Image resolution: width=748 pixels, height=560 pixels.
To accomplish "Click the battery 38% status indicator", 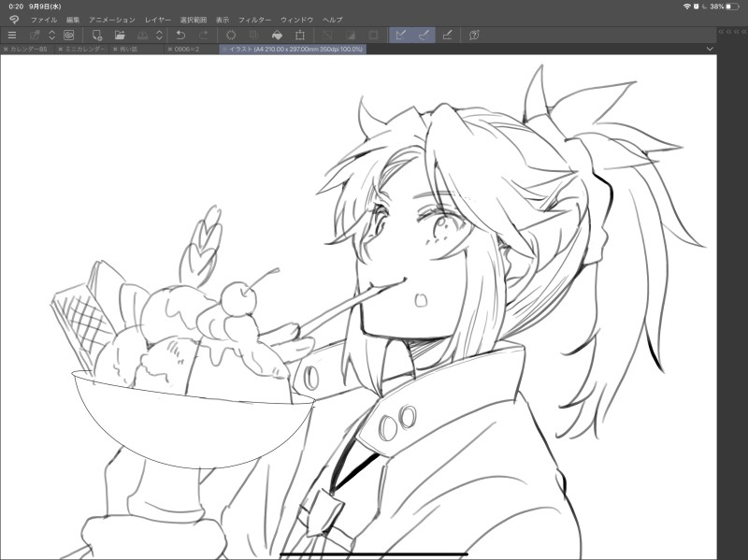I will [724, 7].
